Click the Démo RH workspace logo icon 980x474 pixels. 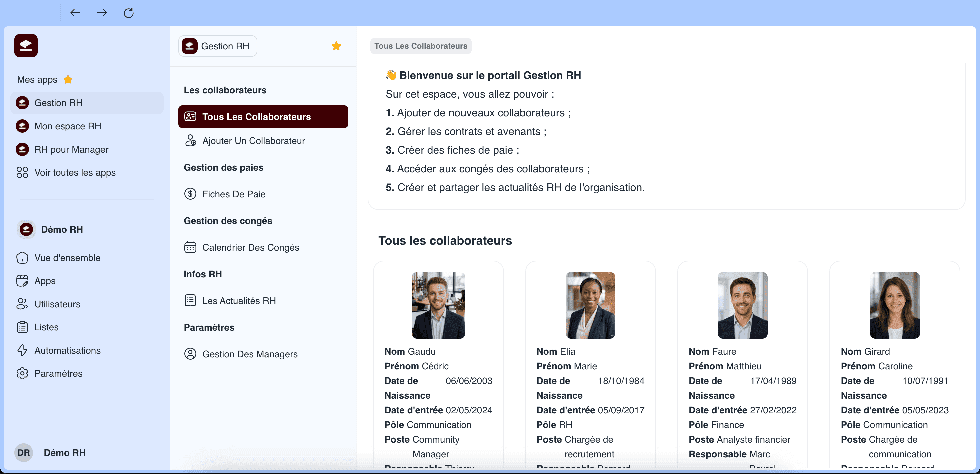tap(26, 229)
